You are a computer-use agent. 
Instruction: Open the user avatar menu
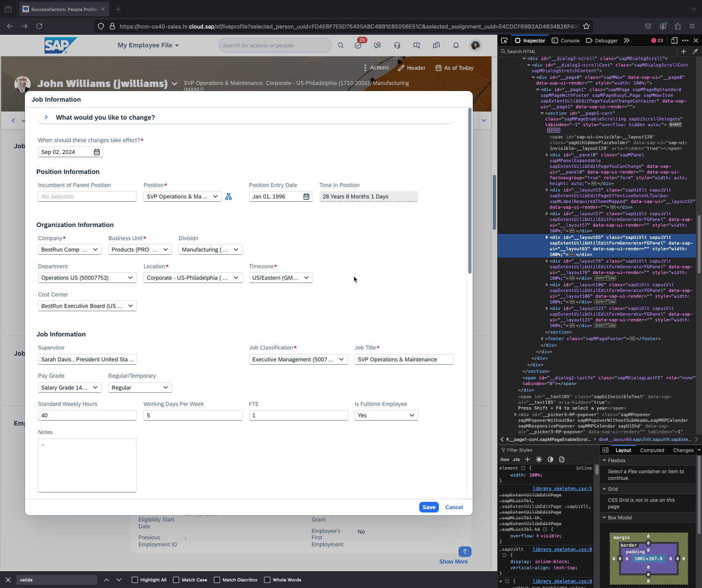pyautogui.click(x=475, y=45)
